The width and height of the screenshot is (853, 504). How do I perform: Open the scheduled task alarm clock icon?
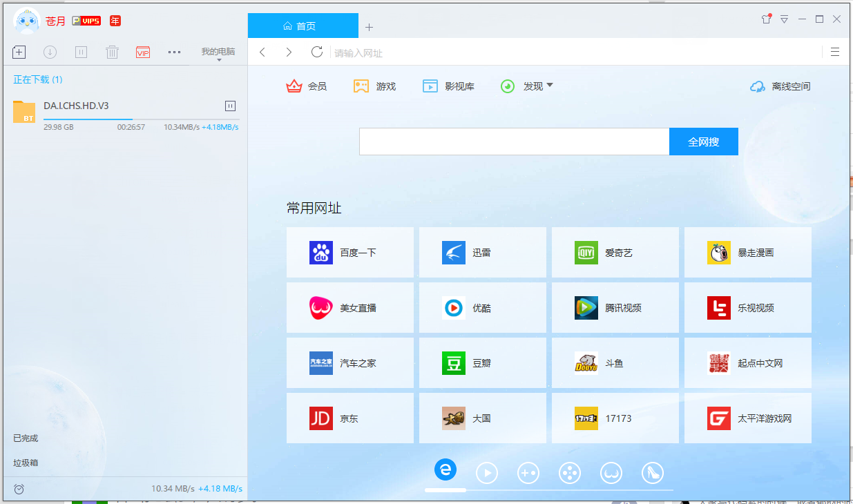19,489
